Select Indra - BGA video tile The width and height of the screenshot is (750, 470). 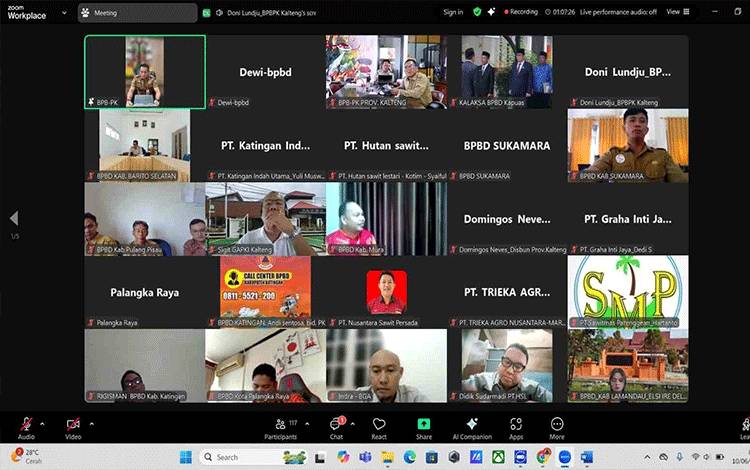(386, 365)
